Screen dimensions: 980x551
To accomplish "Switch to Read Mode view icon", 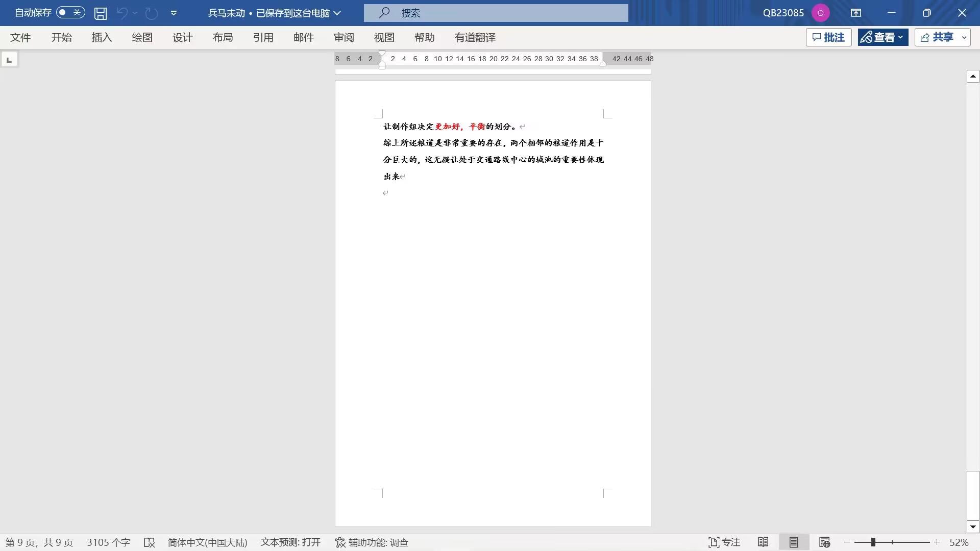I will [763, 542].
